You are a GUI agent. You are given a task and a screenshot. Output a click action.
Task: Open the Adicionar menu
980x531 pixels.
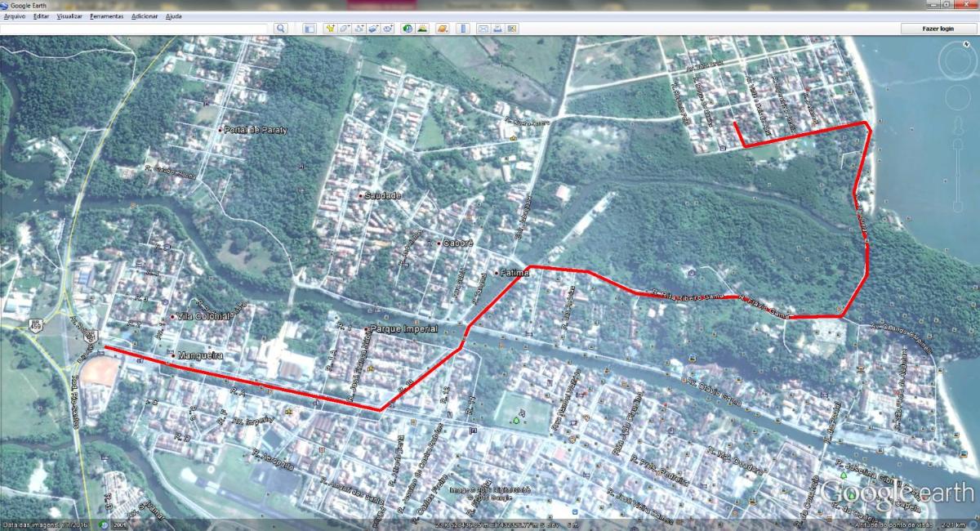(145, 16)
